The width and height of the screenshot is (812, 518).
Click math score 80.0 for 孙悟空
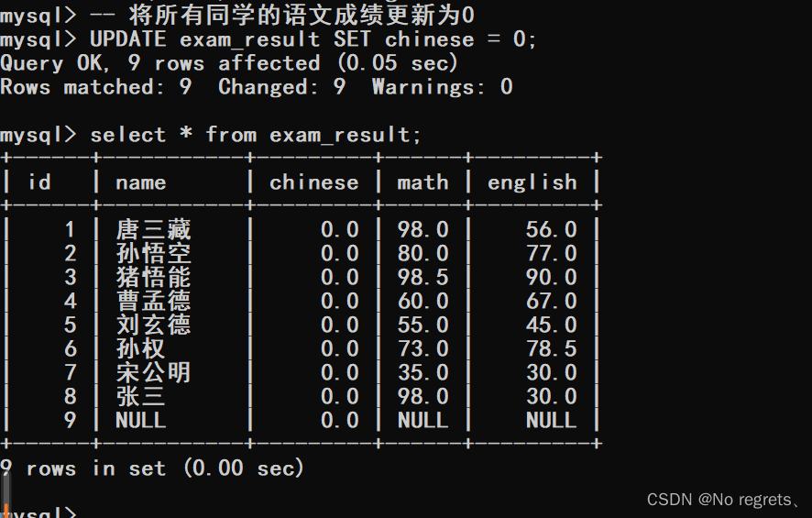[x=422, y=253]
